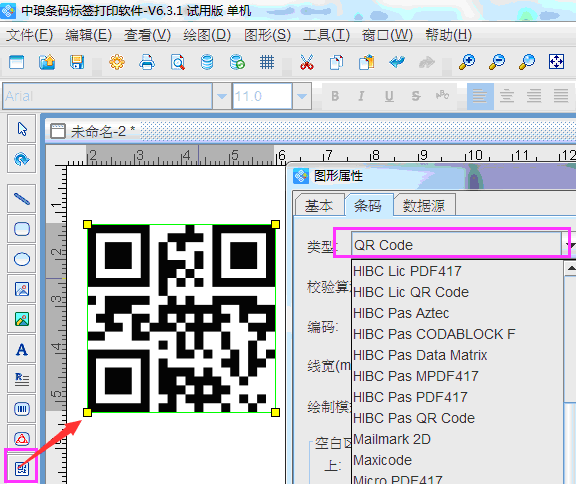
Task: Select the text tool marked A
Action: click(x=22, y=349)
